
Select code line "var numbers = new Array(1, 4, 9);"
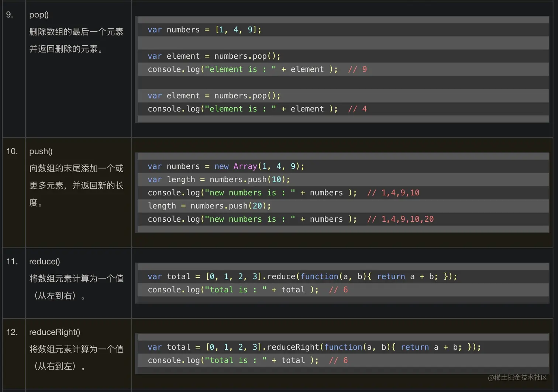click(x=226, y=166)
